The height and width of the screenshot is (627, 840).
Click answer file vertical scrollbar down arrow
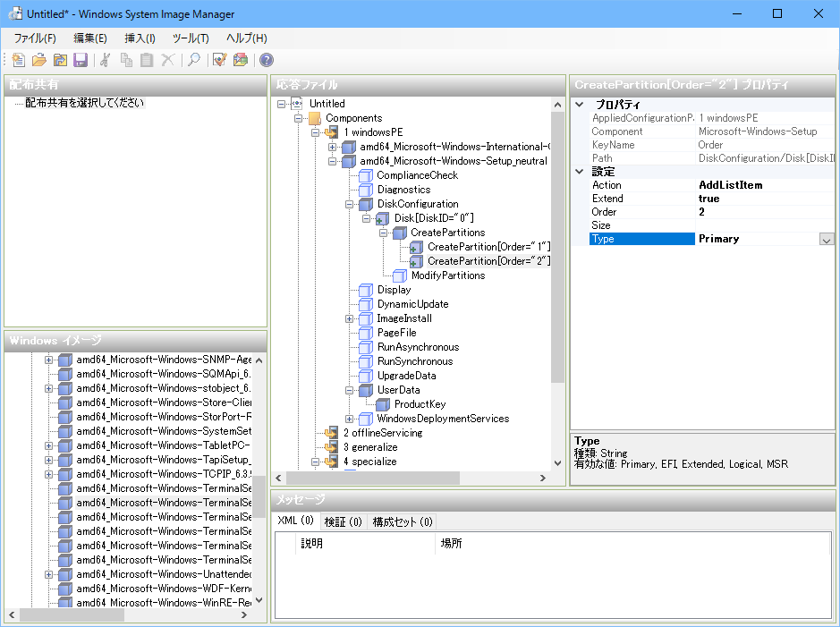point(557,463)
